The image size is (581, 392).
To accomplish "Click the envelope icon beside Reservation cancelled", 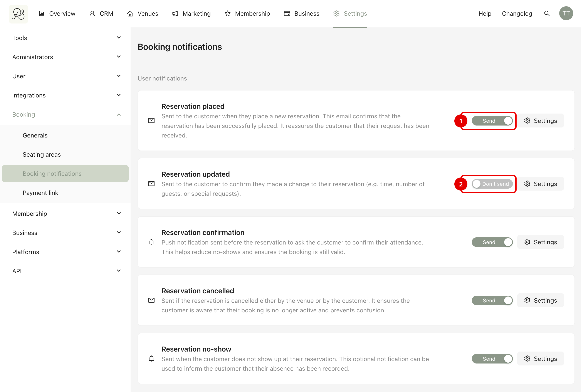I will [x=151, y=300].
